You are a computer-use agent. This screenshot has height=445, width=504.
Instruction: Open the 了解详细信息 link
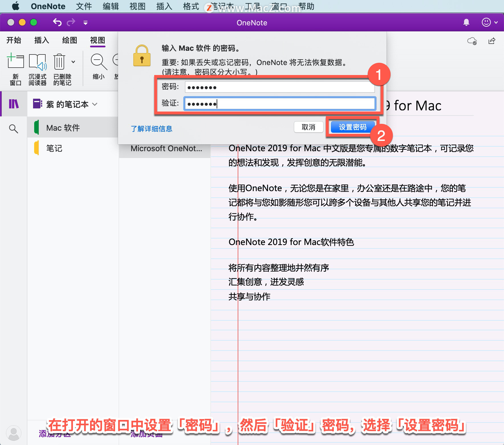point(152,129)
